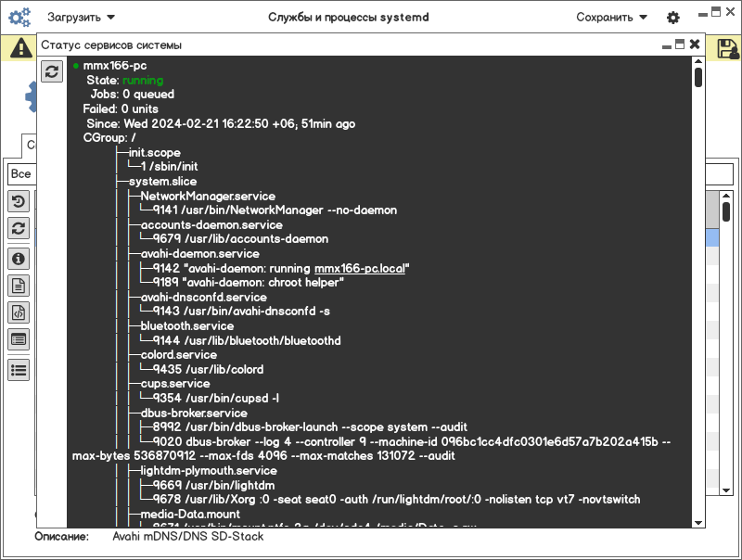Screen dimensions: 742x560
Task: Click the reload icon in left sidebar
Action: pyautogui.click(x=19, y=228)
